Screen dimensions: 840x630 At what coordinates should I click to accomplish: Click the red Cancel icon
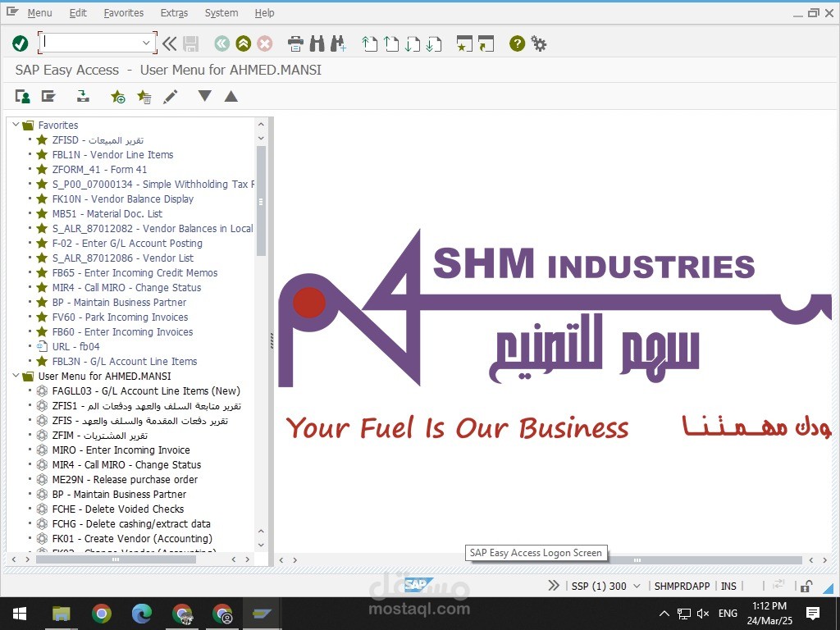[265, 43]
